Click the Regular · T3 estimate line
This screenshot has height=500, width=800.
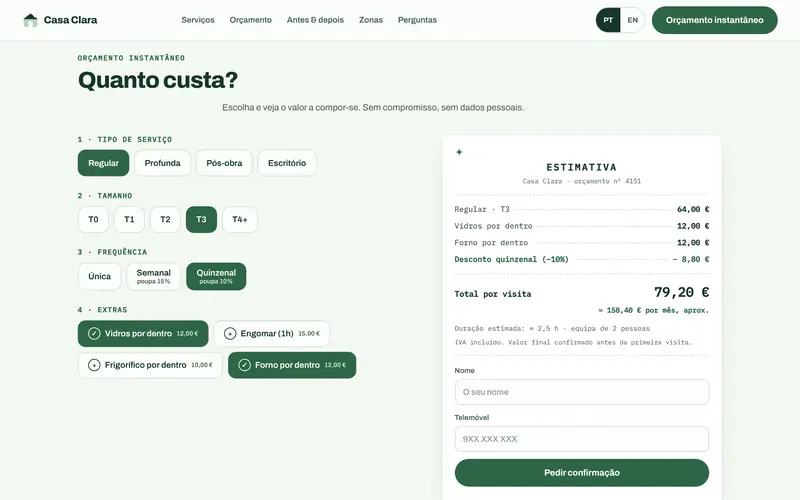(x=582, y=209)
